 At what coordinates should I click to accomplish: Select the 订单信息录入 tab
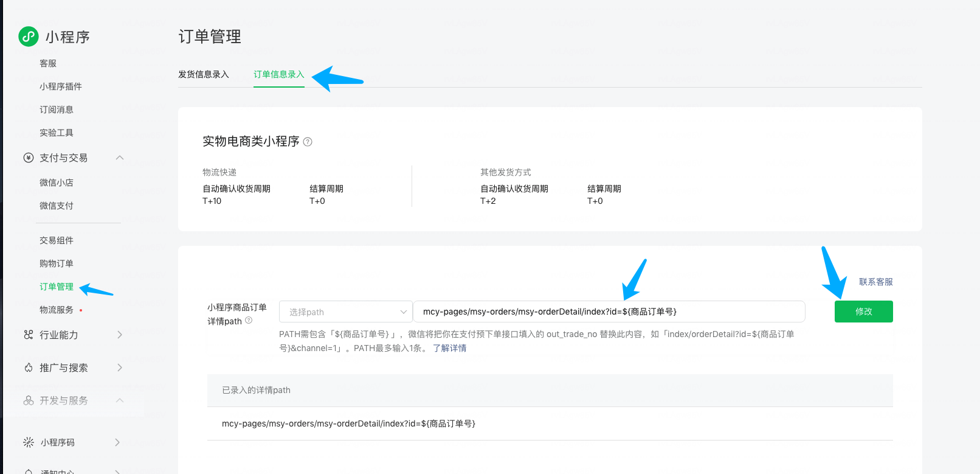[x=279, y=74]
